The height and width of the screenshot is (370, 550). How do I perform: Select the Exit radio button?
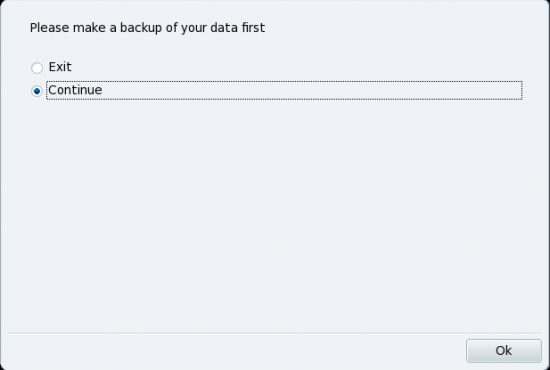(37, 68)
